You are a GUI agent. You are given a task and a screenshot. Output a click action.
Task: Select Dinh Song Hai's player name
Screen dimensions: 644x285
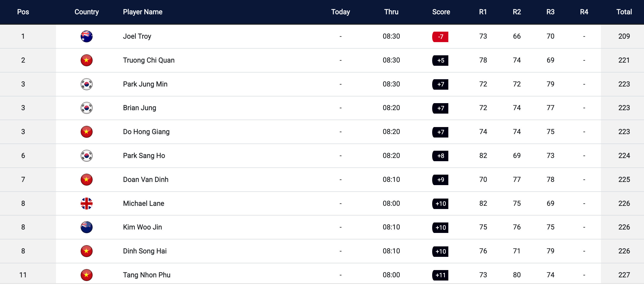point(144,251)
